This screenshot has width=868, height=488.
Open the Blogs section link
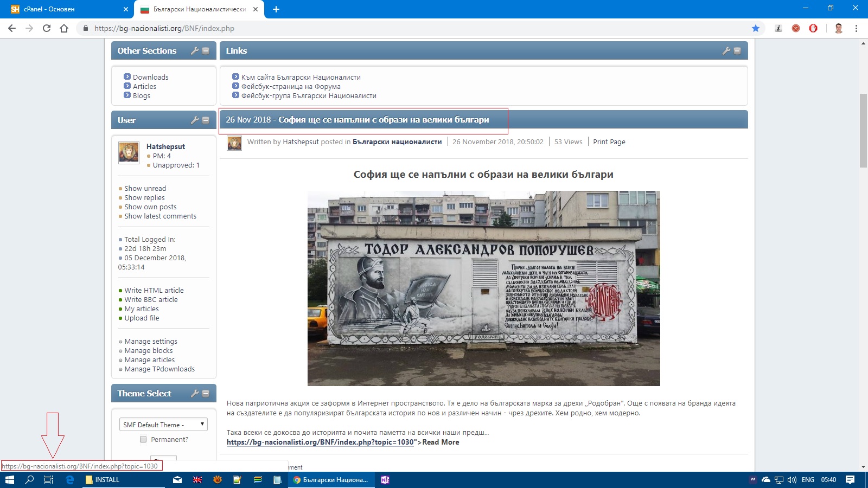click(142, 95)
